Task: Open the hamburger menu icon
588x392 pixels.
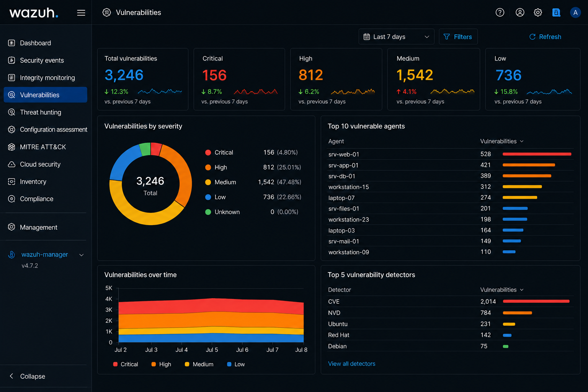Action: coord(81,13)
